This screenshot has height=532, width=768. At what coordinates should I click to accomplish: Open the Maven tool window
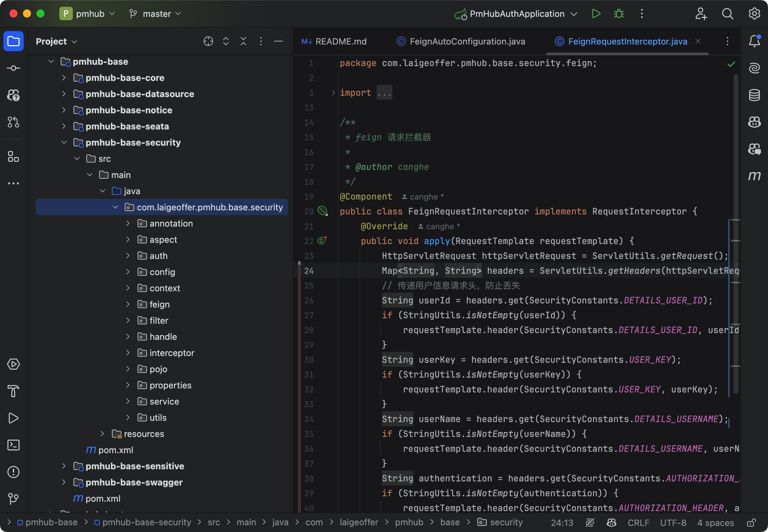(755, 176)
